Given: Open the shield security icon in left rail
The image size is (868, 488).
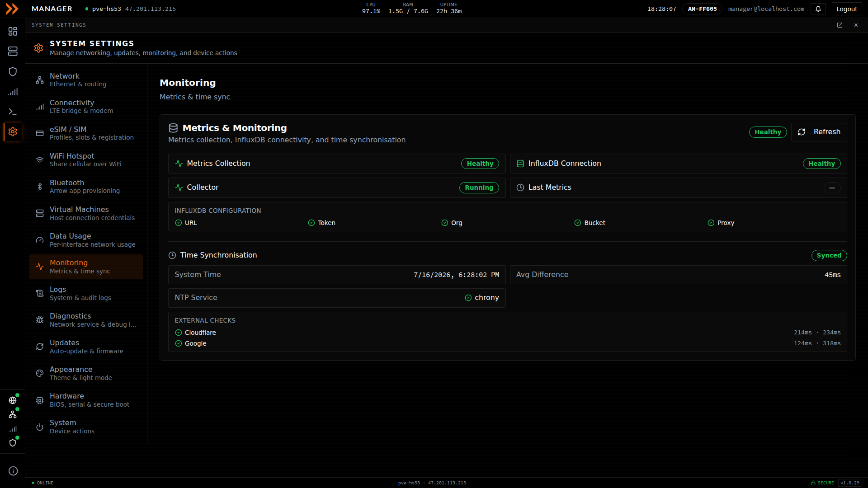Looking at the screenshot, I should click(x=13, y=71).
